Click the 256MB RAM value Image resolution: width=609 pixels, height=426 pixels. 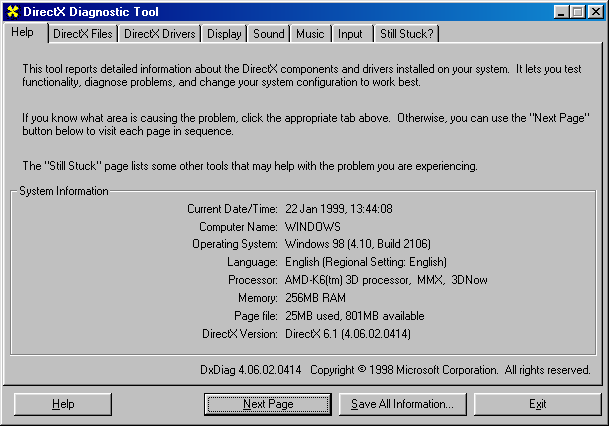pyautogui.click(x=315, y=298)
